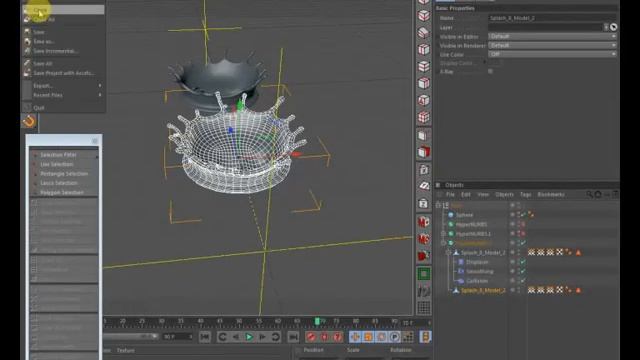Viewport: 640px width, 360px height.
Task: Click the 90 F frame field
Action: click(x=177, y=337)
